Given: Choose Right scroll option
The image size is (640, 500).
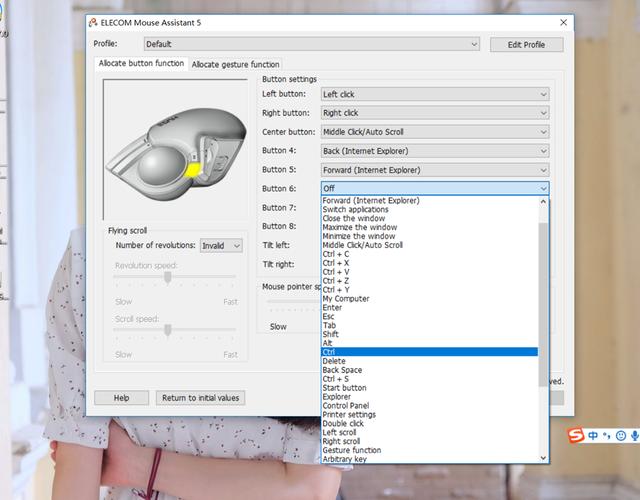Looking at the screenshot, I should click(x=430, y=441).
